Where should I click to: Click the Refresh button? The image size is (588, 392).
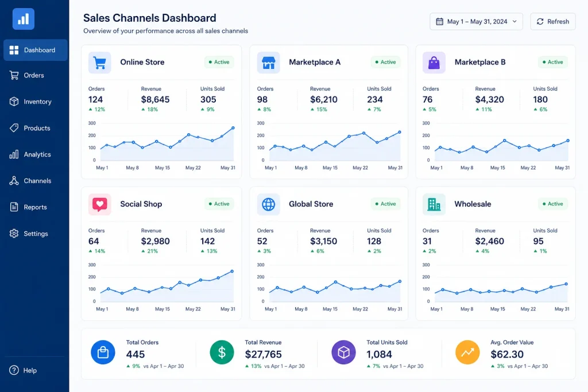click(x=553, y=22)
